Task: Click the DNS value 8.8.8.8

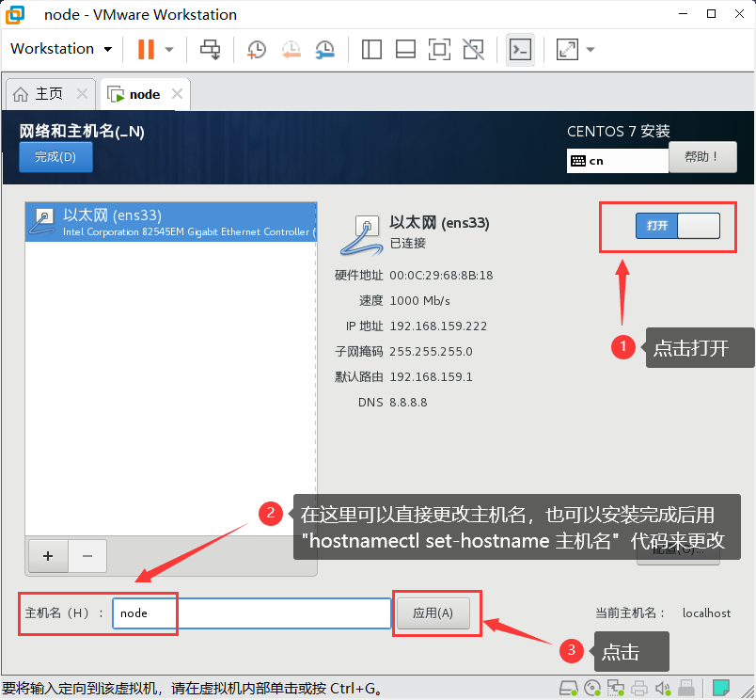Action: 408,403
